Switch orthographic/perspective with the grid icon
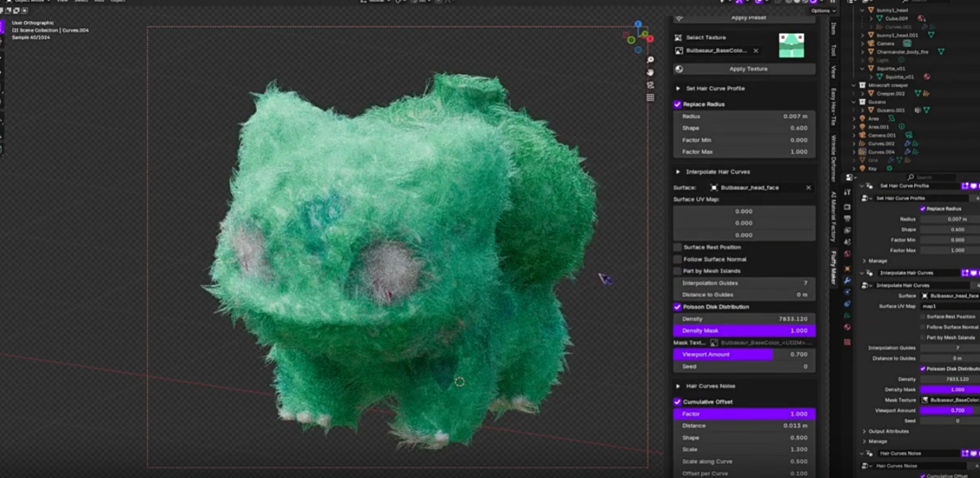Viewport: 980px width, 478px height. coord(650,98)
